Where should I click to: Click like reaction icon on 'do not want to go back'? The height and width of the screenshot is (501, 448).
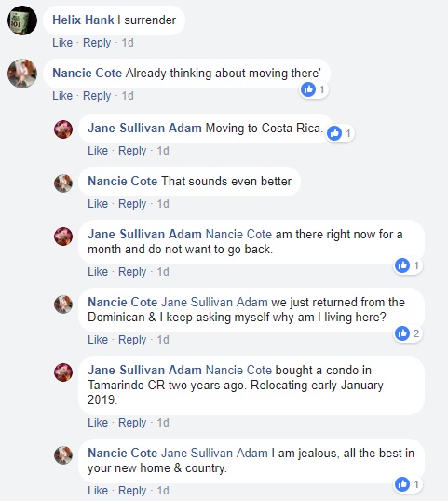point(402,265)
